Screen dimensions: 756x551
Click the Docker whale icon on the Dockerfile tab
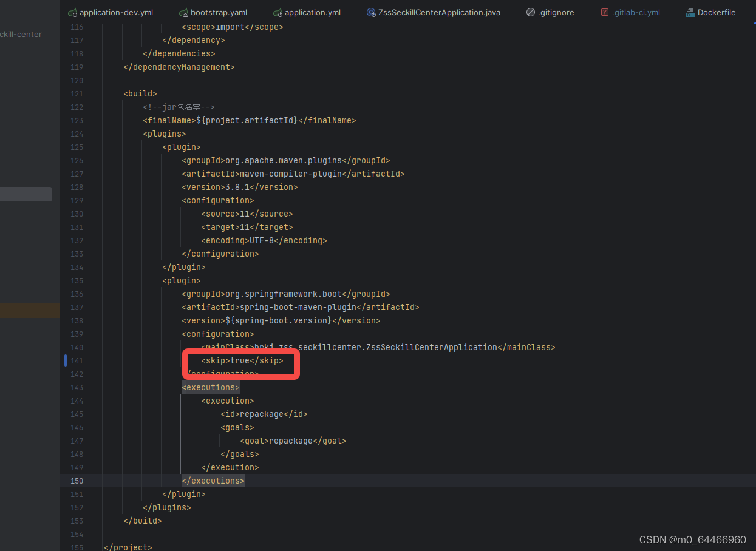(689, 12)
